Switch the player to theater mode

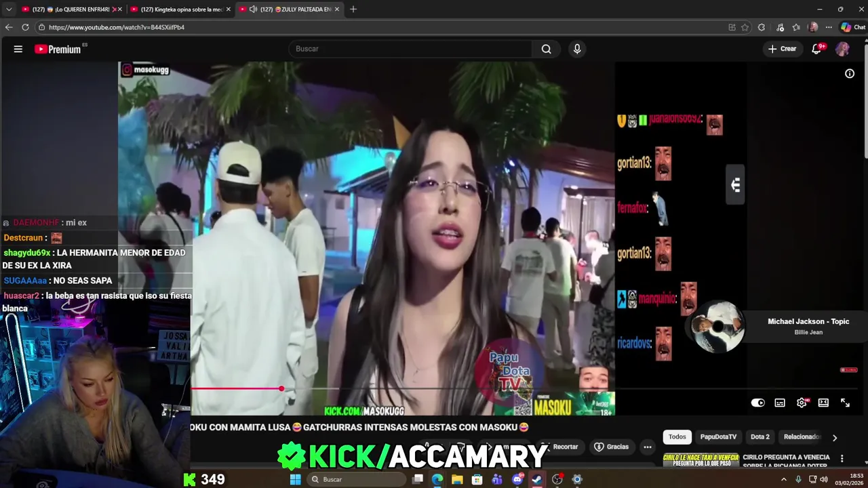tap(823, 403)
